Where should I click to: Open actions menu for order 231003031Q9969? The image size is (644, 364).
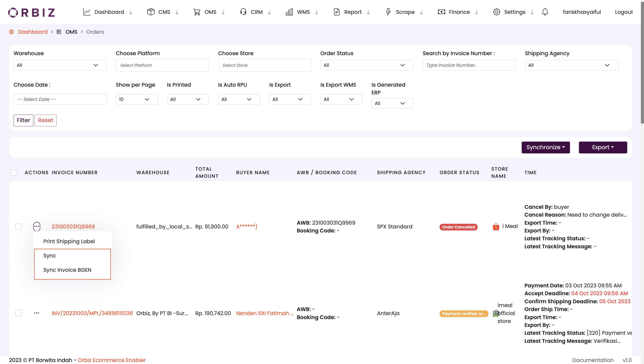[36, 226]
